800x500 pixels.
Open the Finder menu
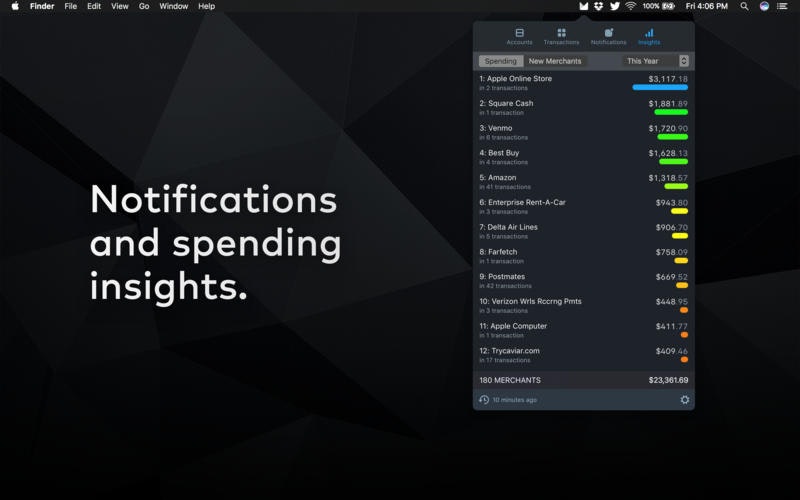coord(42,6)
